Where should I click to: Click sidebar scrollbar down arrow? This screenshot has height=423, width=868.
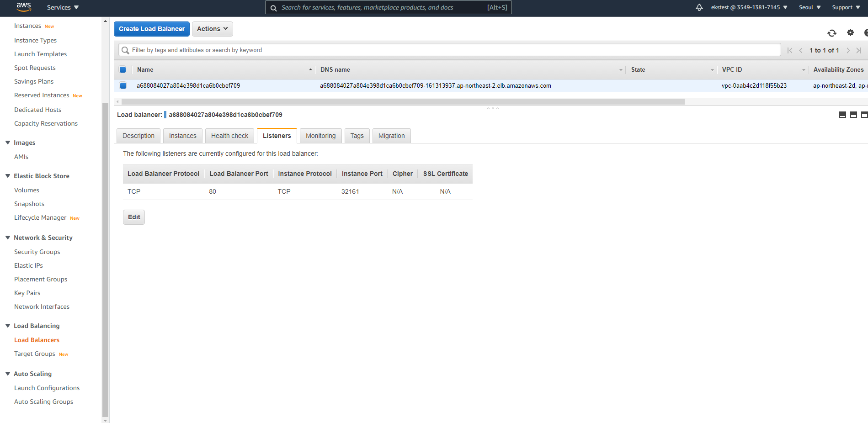[106, 420]
